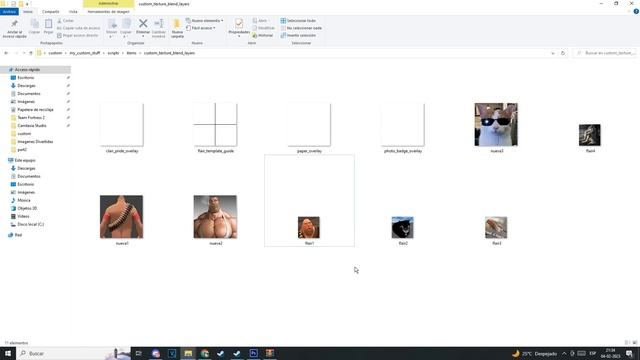Viewport: 640px width, 360px height.
Task: Open Papelera de reciclaje in sidebar
Action: coord(35,110)
